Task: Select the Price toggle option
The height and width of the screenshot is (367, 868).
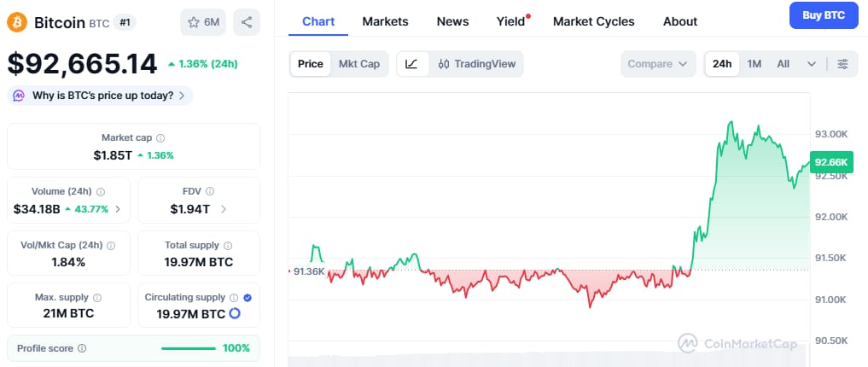Action: coord(310,64)
